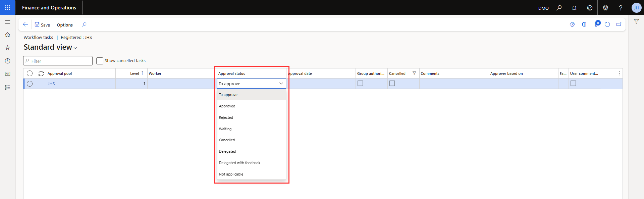Choose Rejected from the status list
The image size is (644, 199).
[226, 117]
